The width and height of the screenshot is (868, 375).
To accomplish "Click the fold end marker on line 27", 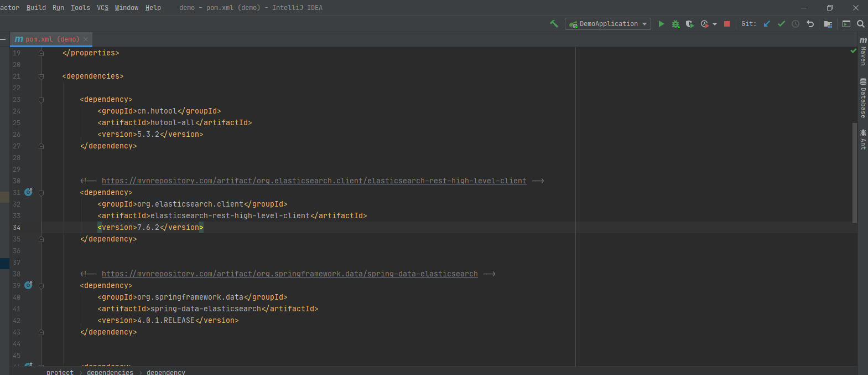I will point(41,146).
